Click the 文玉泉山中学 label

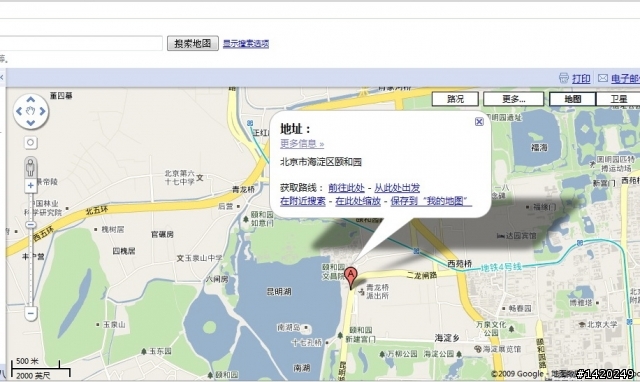click(200, 258)
